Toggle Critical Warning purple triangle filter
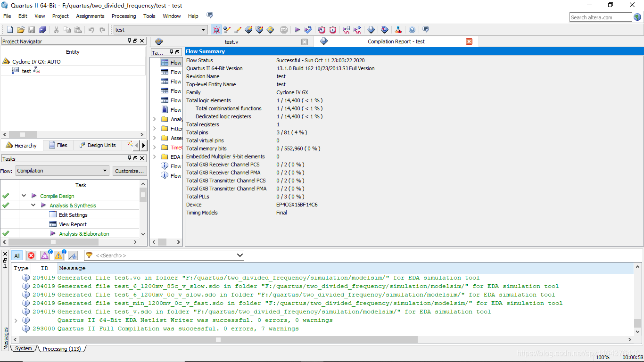644x362 pixels. coord(45,255)
